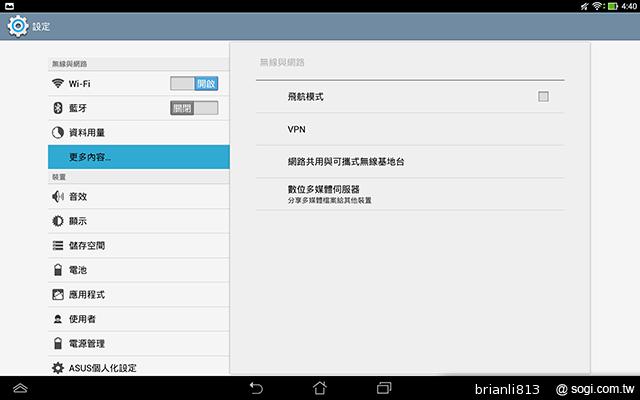This screenshot has height=400, width=640.
Task: Tap the 設定 title in header
Action: [41, 27]
